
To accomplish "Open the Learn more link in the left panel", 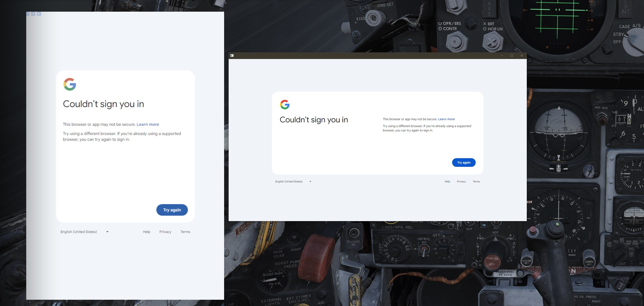I will click(148, 124).
